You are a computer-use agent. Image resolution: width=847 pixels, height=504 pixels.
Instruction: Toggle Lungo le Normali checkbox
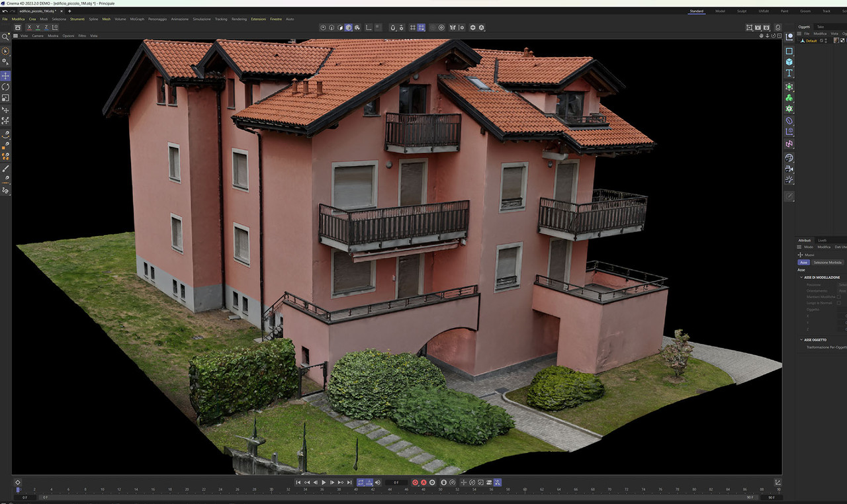coord(839,303)
